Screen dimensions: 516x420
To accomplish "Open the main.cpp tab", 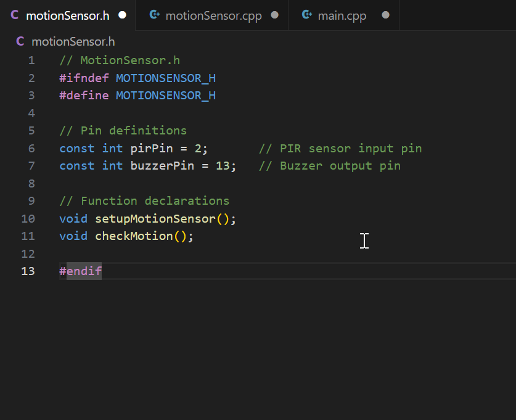I will pyautogui.click(x=342, y=15).
